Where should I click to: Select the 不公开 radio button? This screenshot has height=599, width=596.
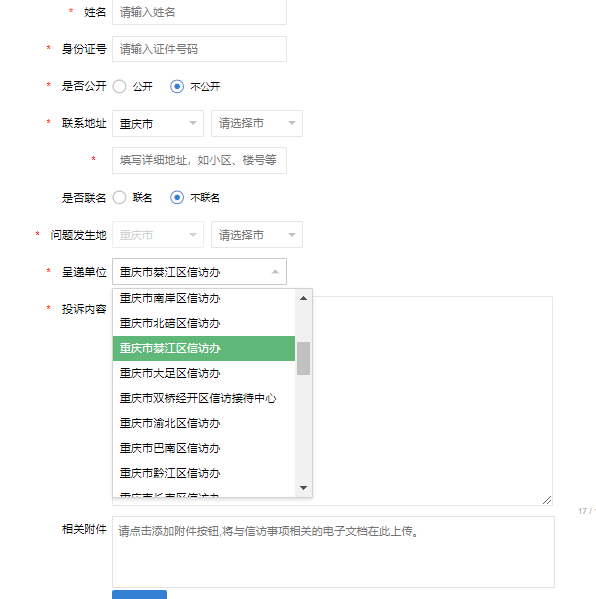click(177, 86)
